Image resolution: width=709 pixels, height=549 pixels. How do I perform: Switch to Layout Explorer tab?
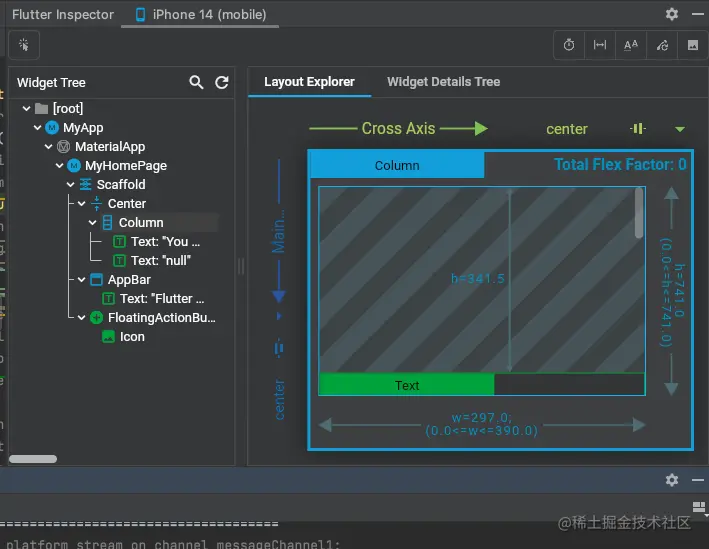(x=309, y=82)
